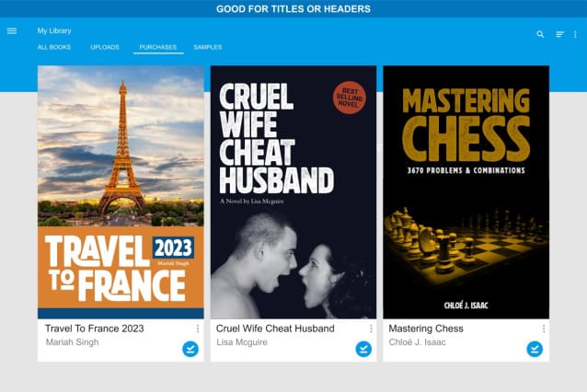
Task: Open the Cruel Wife Cheat Husband cover
Action: (293, 192)
